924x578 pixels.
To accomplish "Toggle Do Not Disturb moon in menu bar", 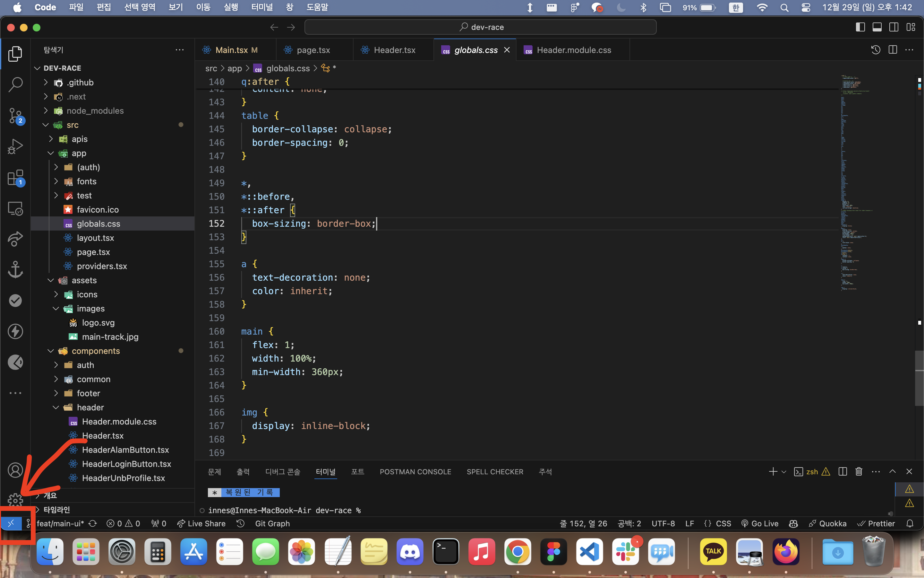I will tap(621, 8).
